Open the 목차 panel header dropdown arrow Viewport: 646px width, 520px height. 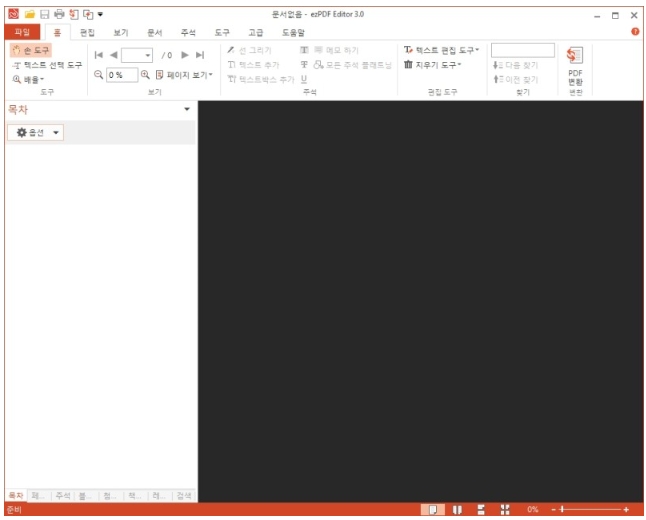[x=187, y=109]
